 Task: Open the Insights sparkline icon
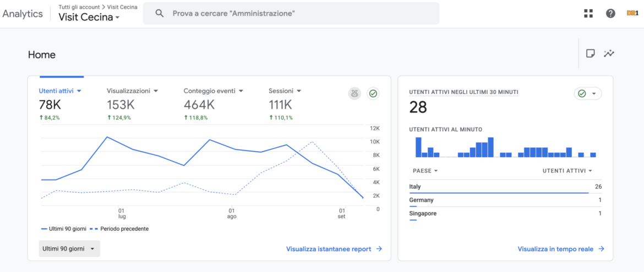(609, 53)
